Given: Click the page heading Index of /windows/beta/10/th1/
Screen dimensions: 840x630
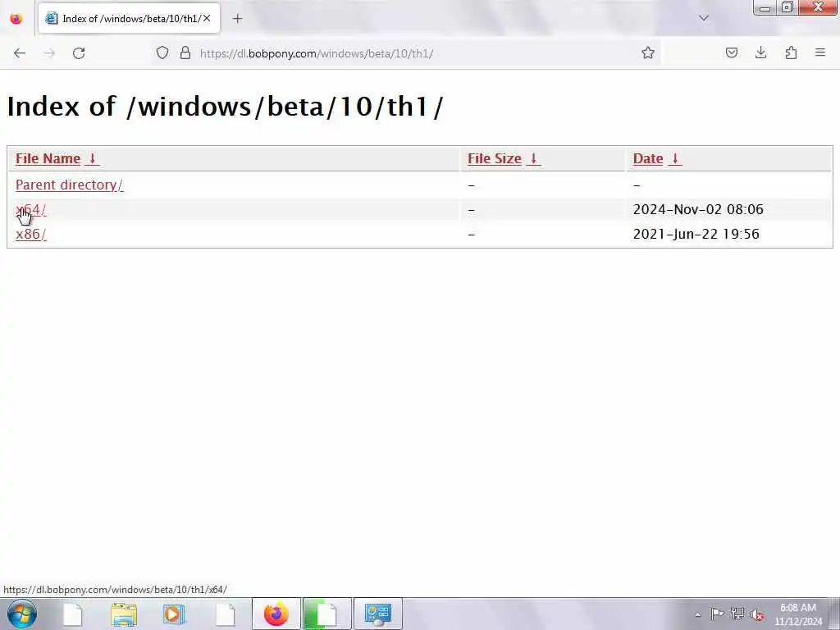Looking at the screenshot, I should tap(225, 106).
